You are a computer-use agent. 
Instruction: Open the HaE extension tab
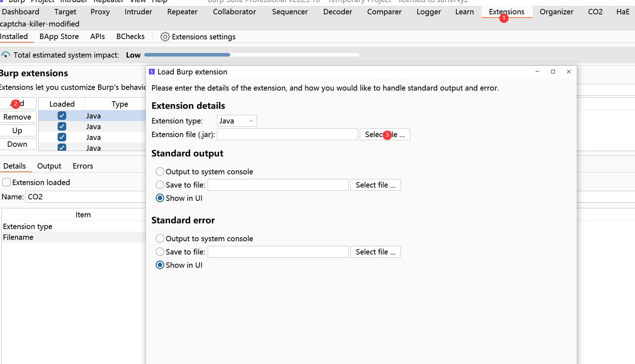(x=623, y=12)
